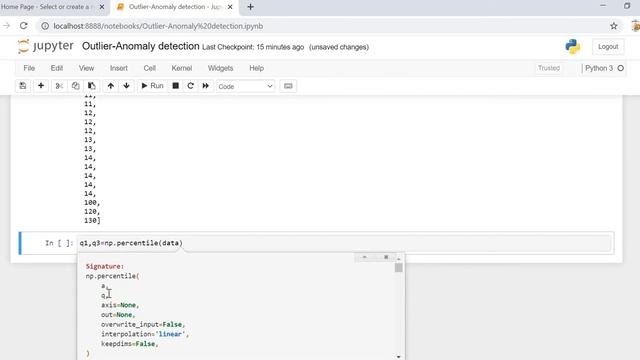Open the Kernel menu

(x=182, y=68)
